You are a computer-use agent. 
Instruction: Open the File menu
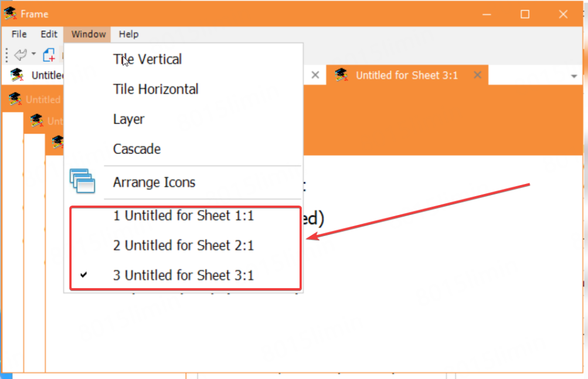coord(19,34)
